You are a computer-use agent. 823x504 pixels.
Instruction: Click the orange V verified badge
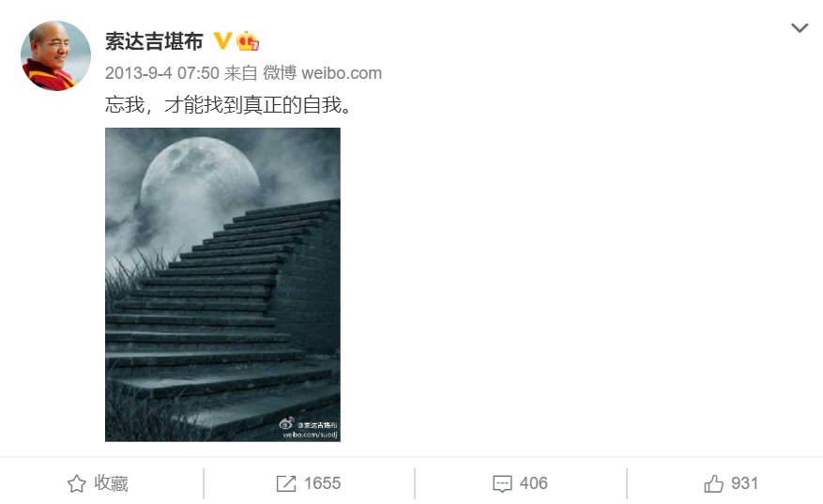pos(222,41)
